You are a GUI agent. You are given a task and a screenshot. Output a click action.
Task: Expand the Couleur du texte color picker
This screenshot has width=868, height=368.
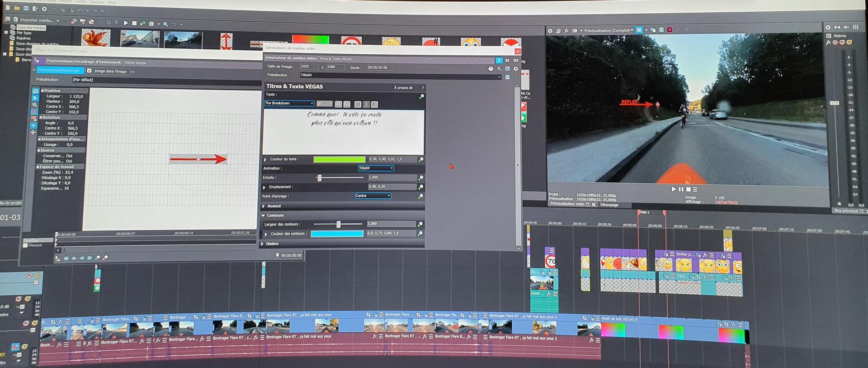click(265, 159)
